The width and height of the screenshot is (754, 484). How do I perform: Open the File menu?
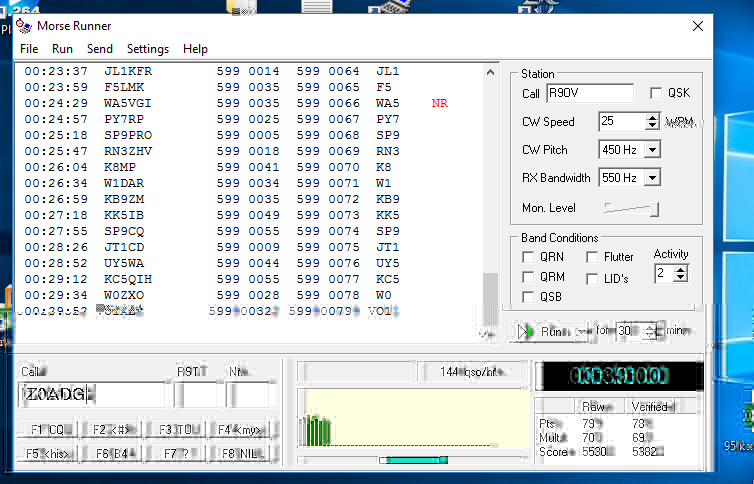coord(29,49)
